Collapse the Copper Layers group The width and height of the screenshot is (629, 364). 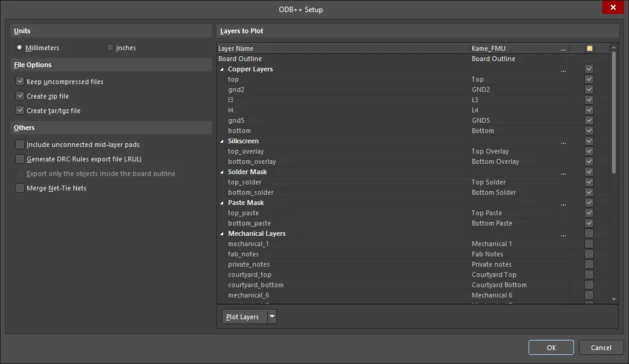click(x=222, y=70)
